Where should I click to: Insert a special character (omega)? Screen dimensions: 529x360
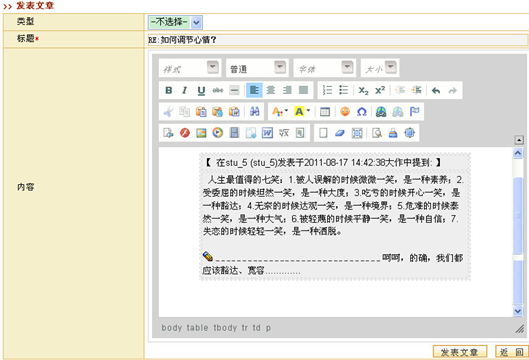pyautogui.click(x=361, y=111)
